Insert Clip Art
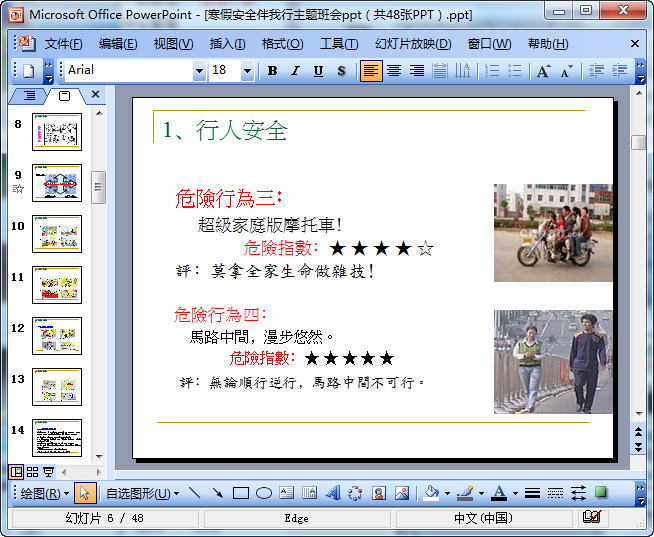Viewport: 654px width, 537px height. point(379,493)
